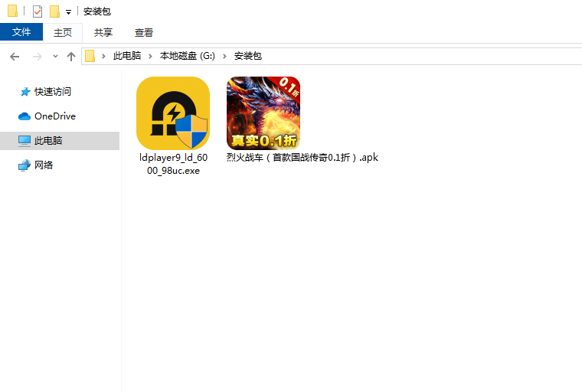Expand chevron after 此电脑 in address bar
This screenshot has height=392, width=582.
151,56
